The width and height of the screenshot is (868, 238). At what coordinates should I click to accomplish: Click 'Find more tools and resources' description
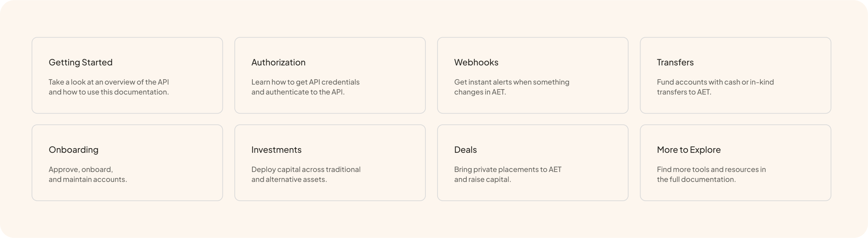[711, 174]
